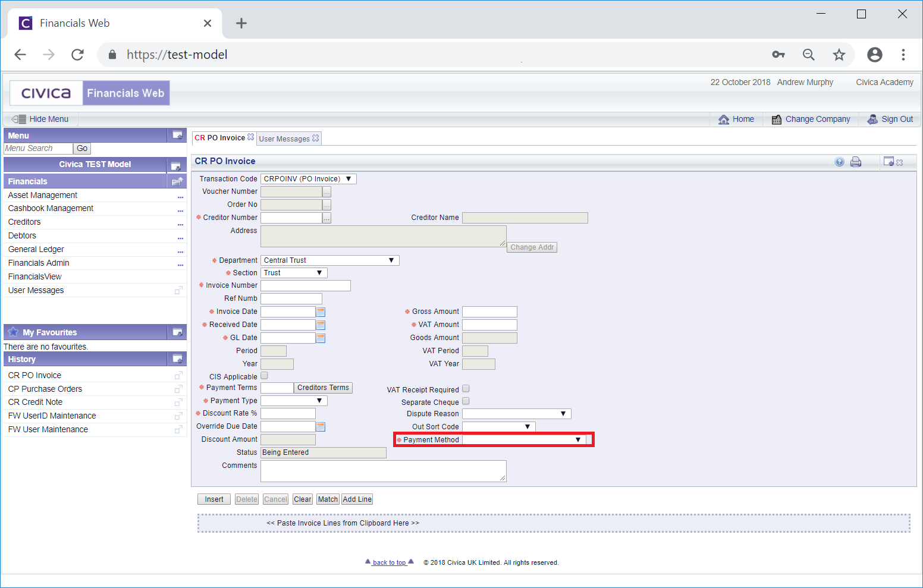Open User Messages menu item popup icon

[178, 290]
